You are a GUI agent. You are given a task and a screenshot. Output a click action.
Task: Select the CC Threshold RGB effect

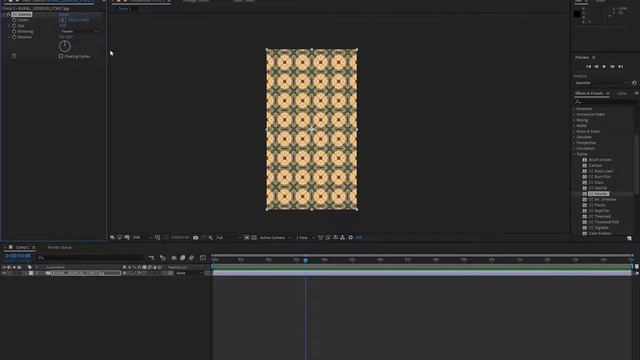point(604,222)
